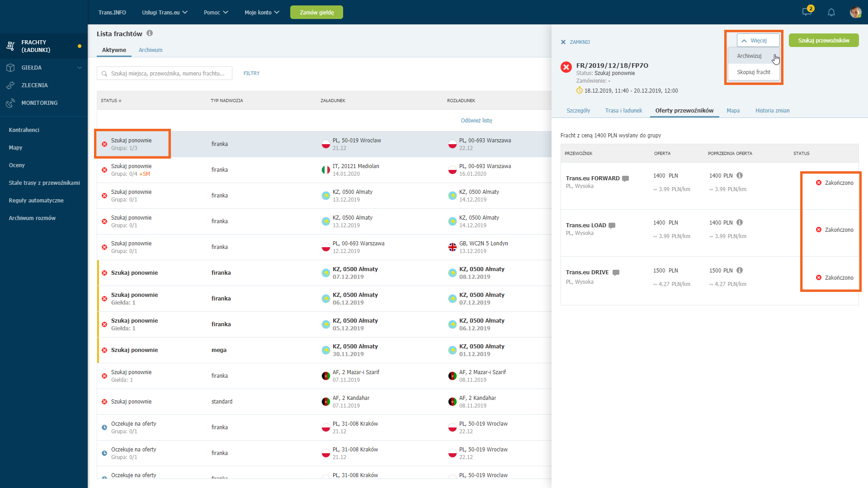This screenshot has height=488, width=868.
Task: Open Stałe trasy z przewoźnikami
Action: tap(44, 183)
